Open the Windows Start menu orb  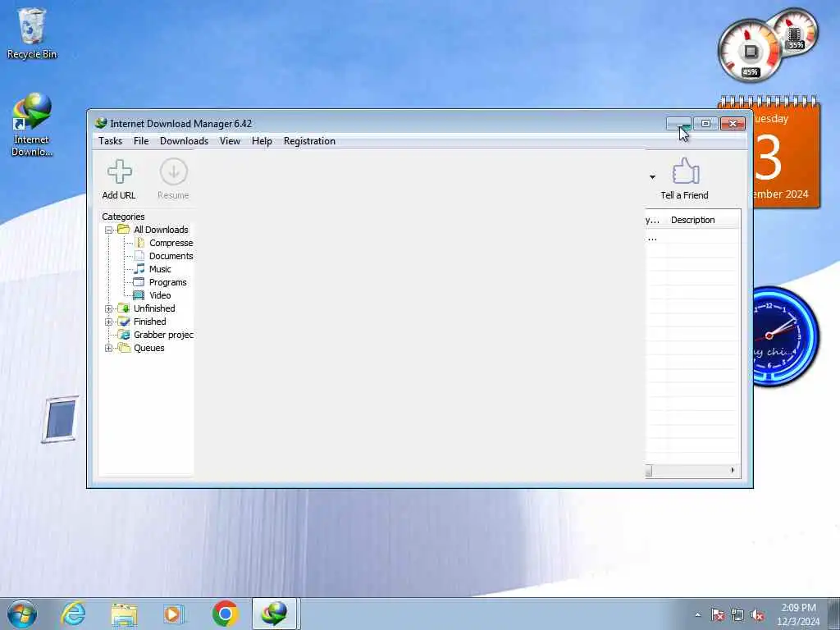click(x=21, y=614)
